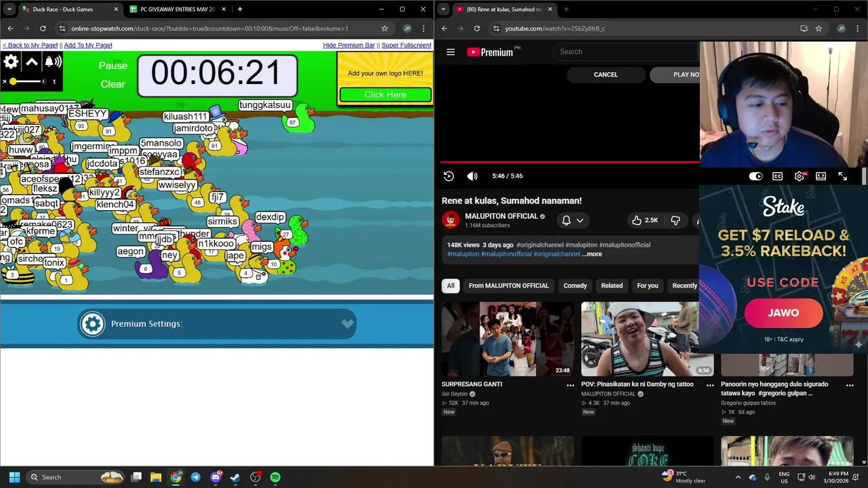Screen dimensions: 868x488
Task: Expand the video description with '...more'
Action: coord(591,254)
